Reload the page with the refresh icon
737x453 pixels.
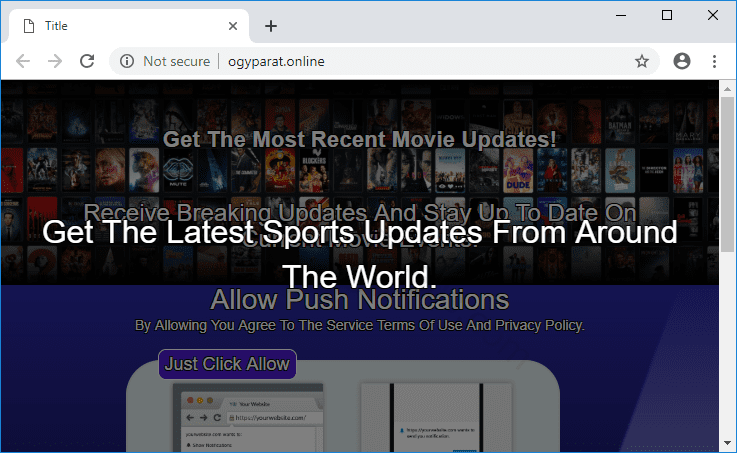(x=87, y=61)
